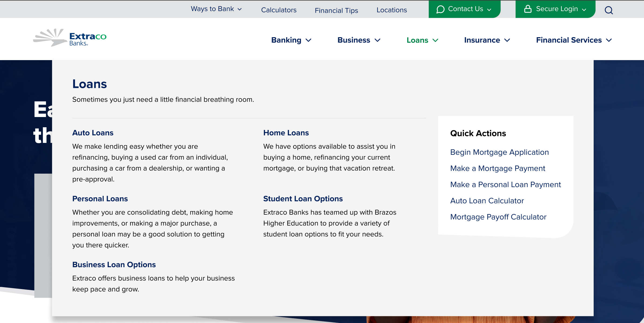Click the 'Sometimes you just need' tagline text
This screenshot has height=323, width=644.
[163, 100]
